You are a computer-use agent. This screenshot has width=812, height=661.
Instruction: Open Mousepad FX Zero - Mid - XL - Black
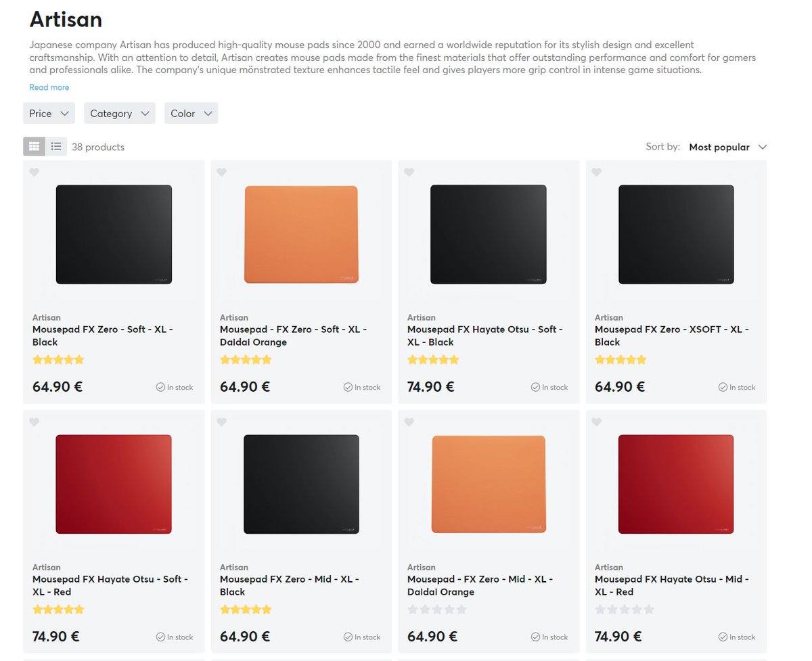pyautogui.click(x=290, y=585)
